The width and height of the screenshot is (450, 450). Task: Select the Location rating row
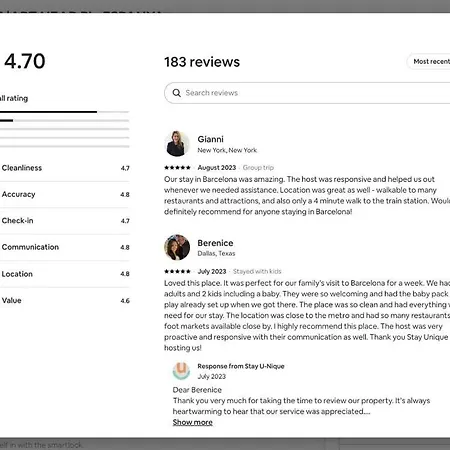tap(65, 274)
